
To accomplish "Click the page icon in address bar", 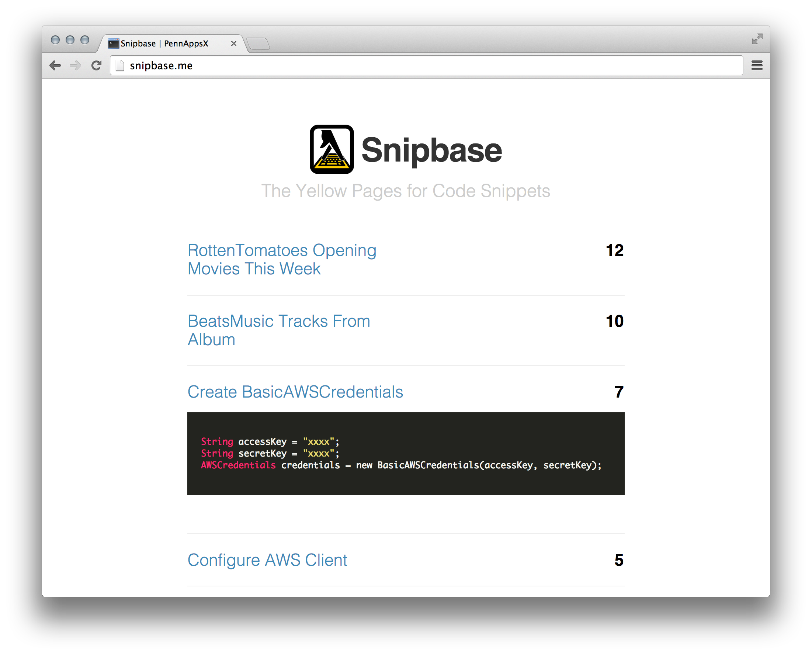I will click(120, 66).
